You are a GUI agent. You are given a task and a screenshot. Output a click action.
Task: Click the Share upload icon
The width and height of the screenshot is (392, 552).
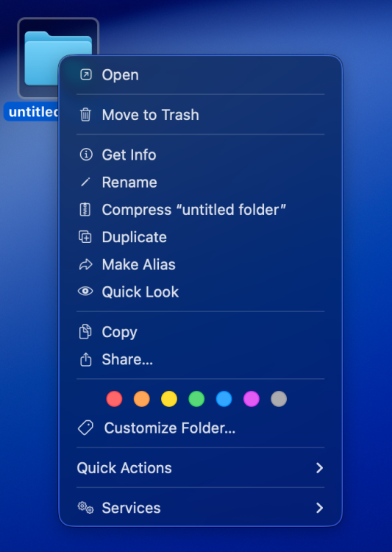click(85, 360)
